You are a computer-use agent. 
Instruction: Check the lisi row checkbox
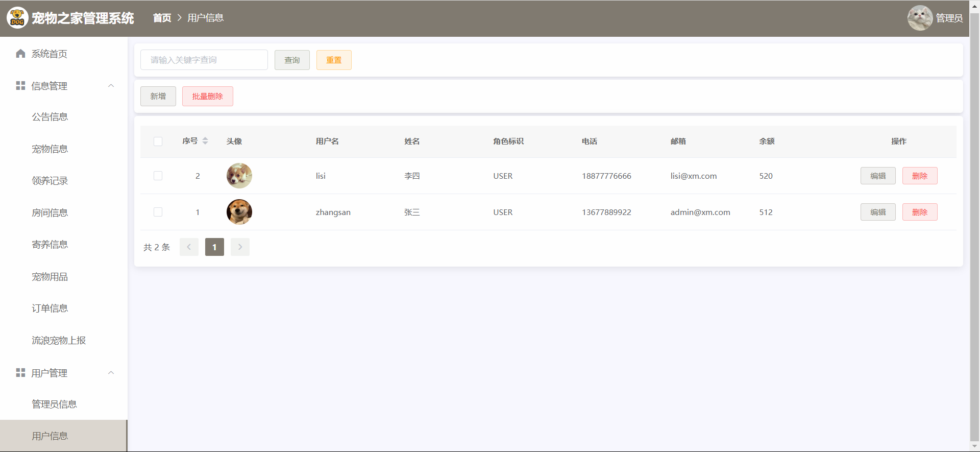(158, 176)
